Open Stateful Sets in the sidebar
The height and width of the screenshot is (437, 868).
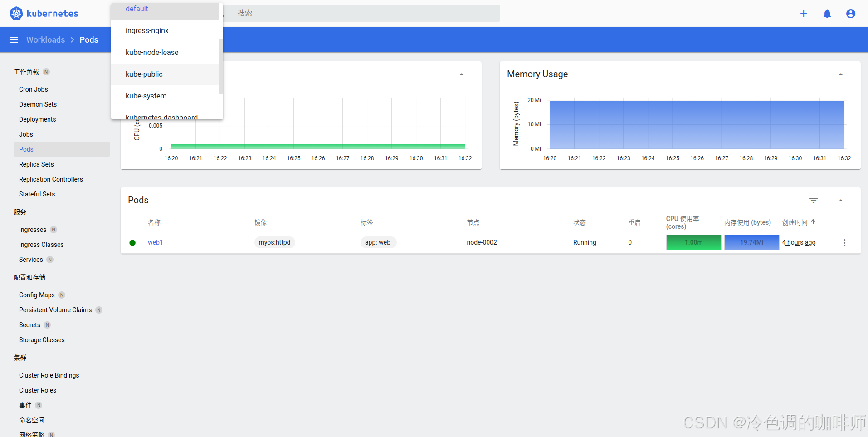[37, 194]
